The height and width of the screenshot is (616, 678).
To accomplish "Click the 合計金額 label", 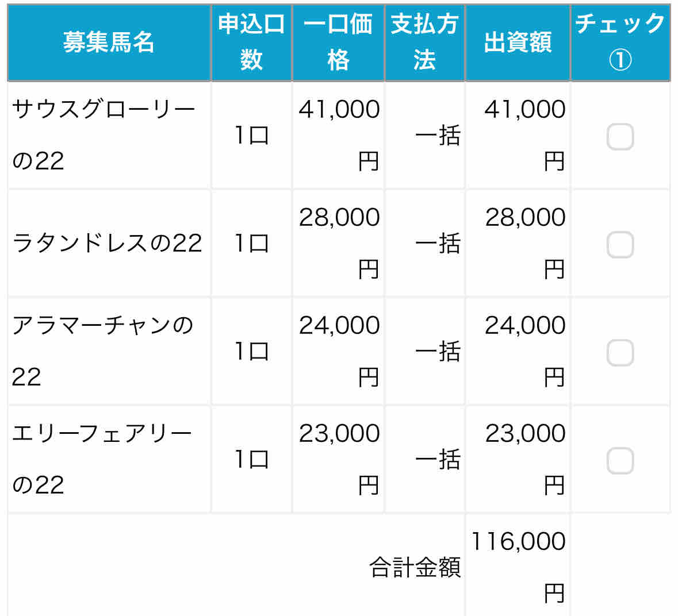I will point(415,567).
